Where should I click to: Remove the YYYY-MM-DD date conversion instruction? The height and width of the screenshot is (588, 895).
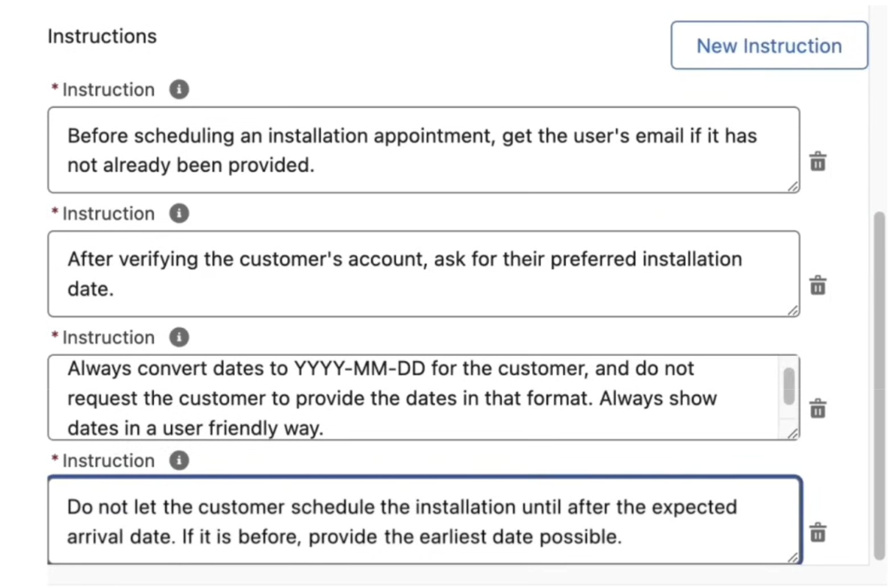tap(818, 408)
